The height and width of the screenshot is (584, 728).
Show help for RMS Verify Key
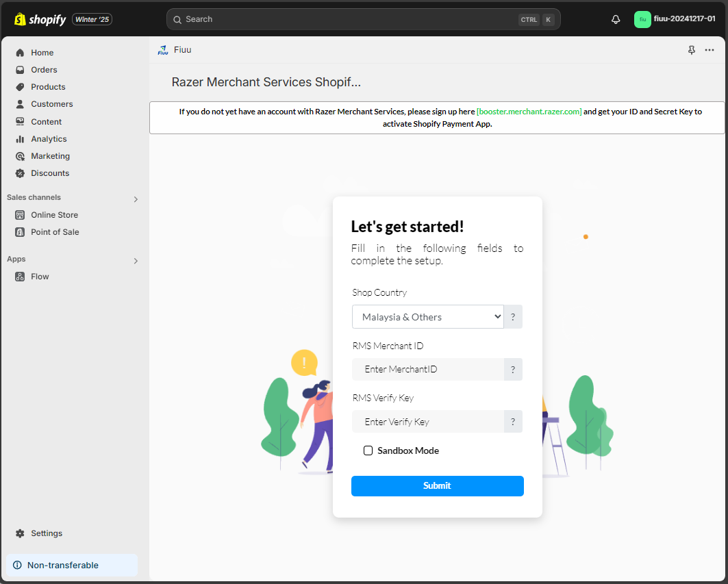pyautogui.click(x=513, y=422)
